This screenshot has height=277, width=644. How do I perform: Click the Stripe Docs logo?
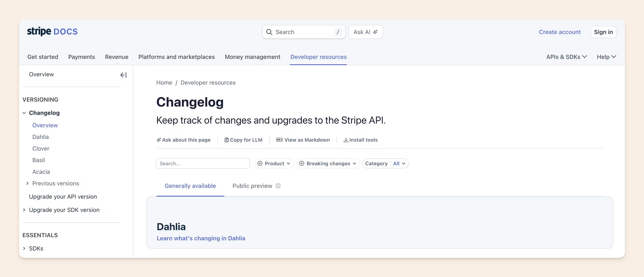[52, 32]
